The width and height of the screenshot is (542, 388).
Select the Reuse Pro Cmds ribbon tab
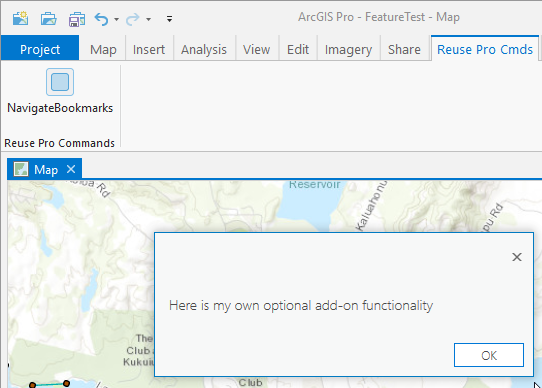coord(485,49)
